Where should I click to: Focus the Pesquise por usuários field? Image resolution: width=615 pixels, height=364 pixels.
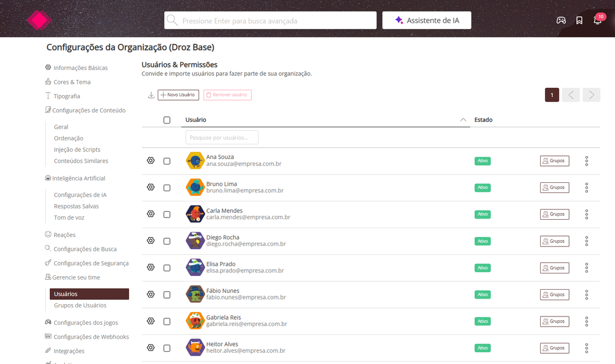click(222, 138)
